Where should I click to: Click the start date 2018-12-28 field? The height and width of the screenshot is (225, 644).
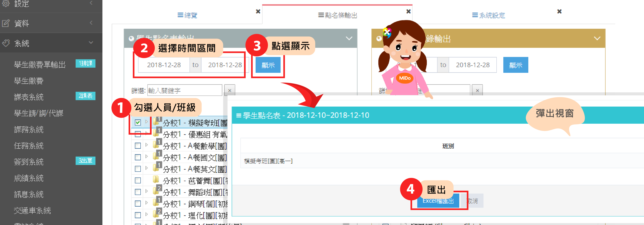[x=164, y=65]
